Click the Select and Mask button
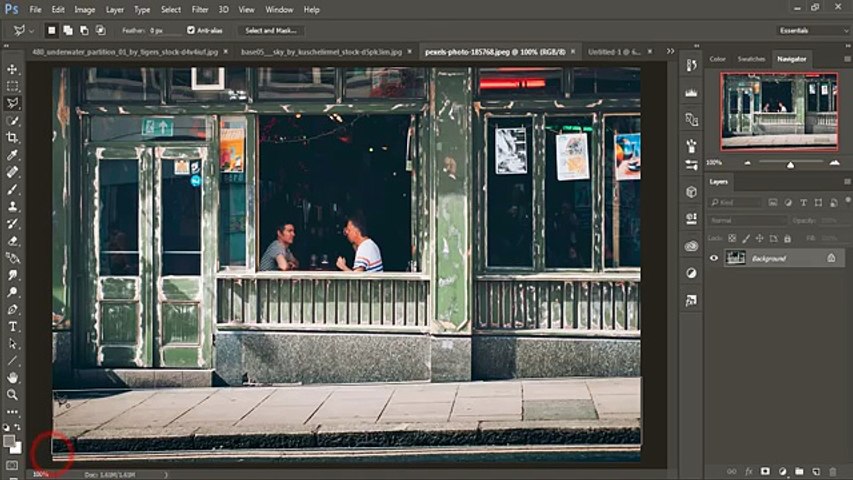 coord(273,30)
